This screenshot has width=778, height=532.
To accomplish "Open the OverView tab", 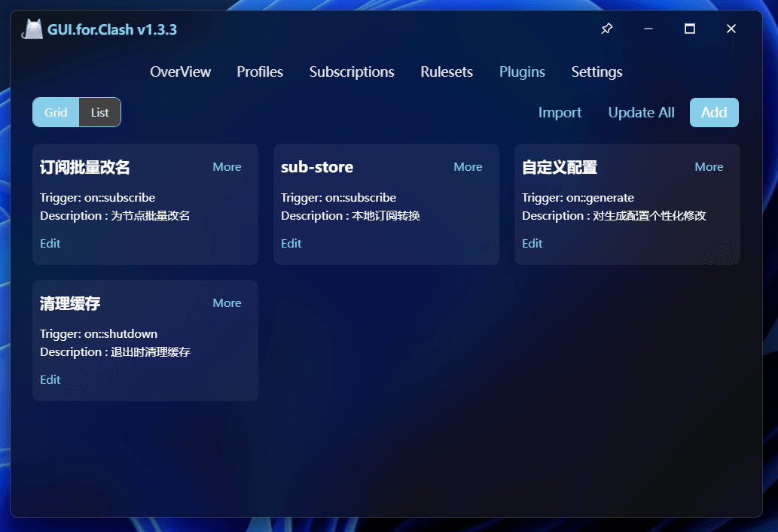I will (x=181, y=72).
